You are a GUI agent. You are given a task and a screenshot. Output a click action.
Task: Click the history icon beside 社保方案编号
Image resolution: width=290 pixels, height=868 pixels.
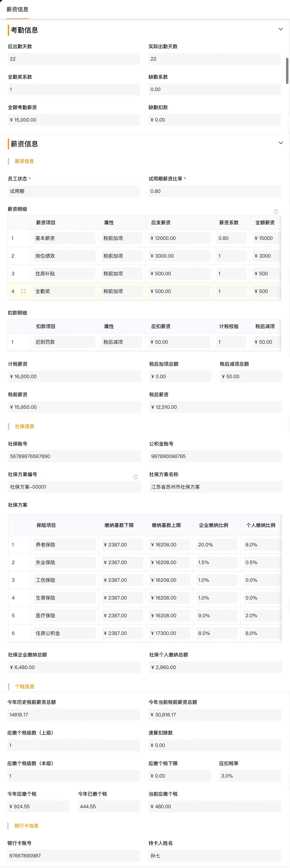[136, 477]
